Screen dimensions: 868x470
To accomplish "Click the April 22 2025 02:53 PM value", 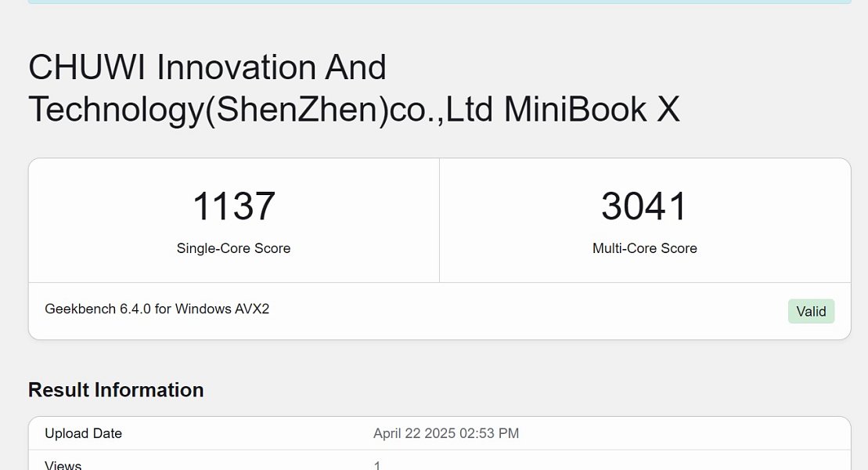I will tap(445, 433).
